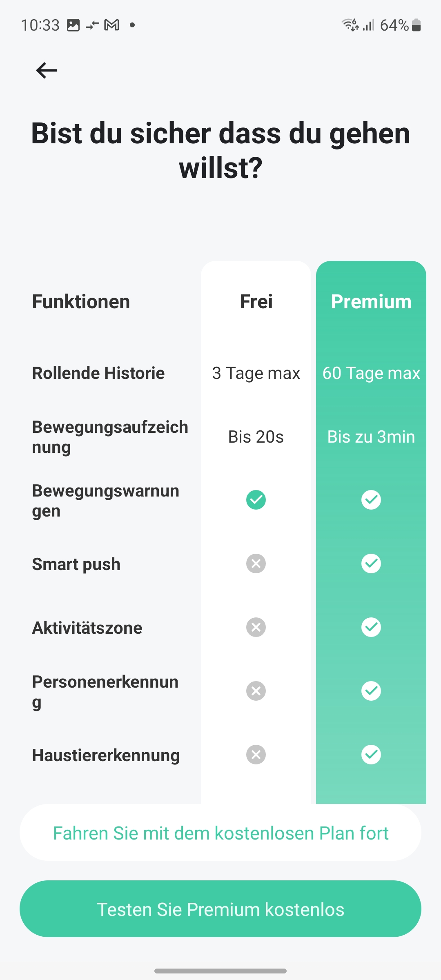The image size is (441, 980).
Task: Click the '3 Tage max' free value
Action: (x=256, y=373)
